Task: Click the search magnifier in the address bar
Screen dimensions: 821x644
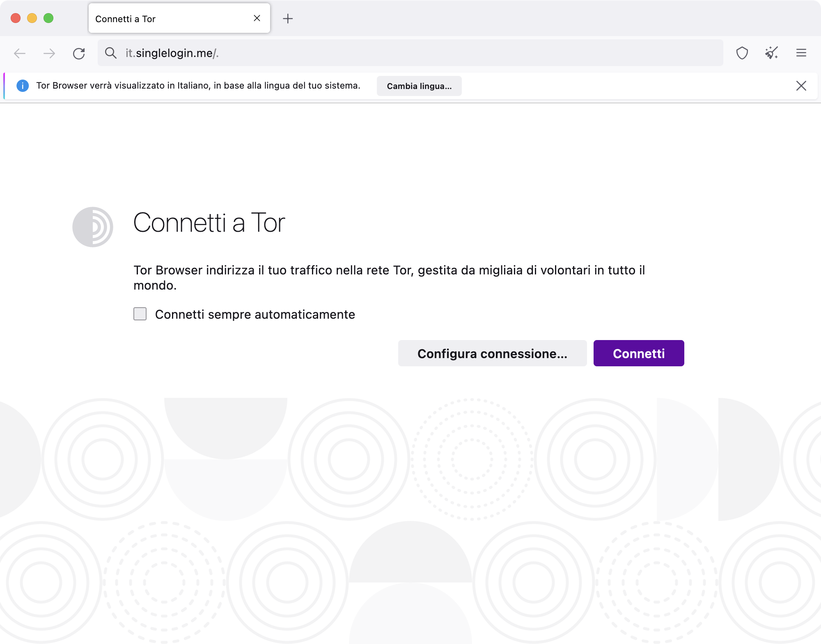Action: tap(110, 53)
